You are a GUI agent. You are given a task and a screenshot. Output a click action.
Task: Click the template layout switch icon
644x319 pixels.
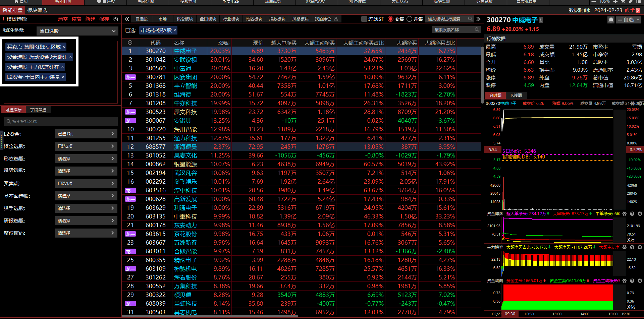116,19
